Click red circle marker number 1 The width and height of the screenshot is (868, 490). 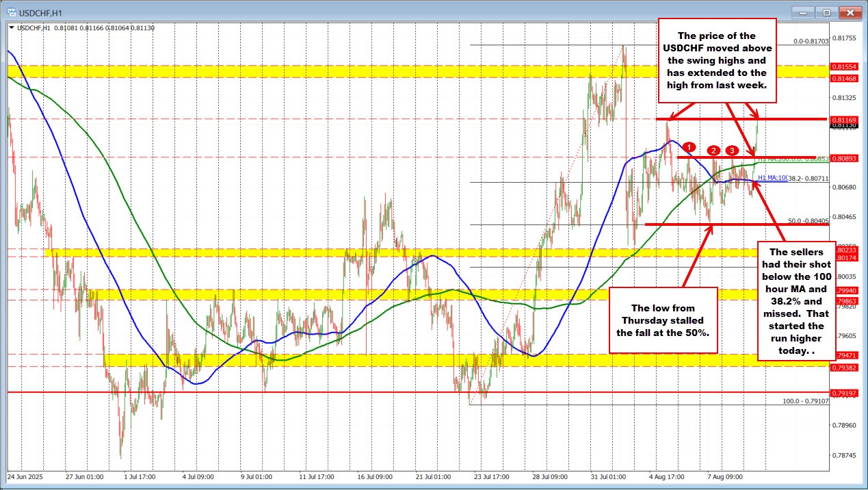(689, 147)
